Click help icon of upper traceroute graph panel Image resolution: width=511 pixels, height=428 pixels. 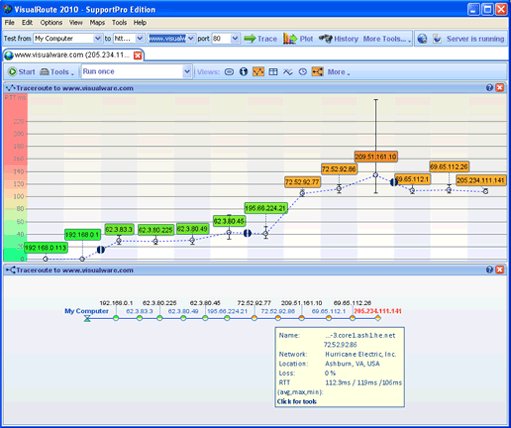click(489, 88)
